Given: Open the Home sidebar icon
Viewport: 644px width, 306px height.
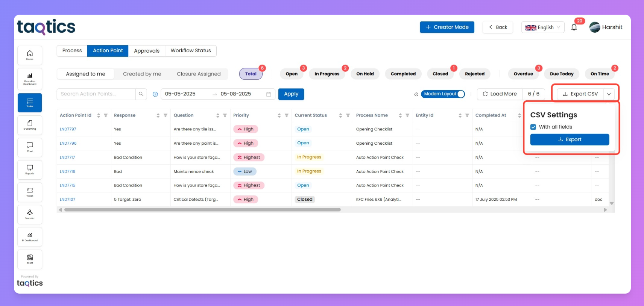Looking at the screenshot, I should pyautogui.click(x=30, y=55).
